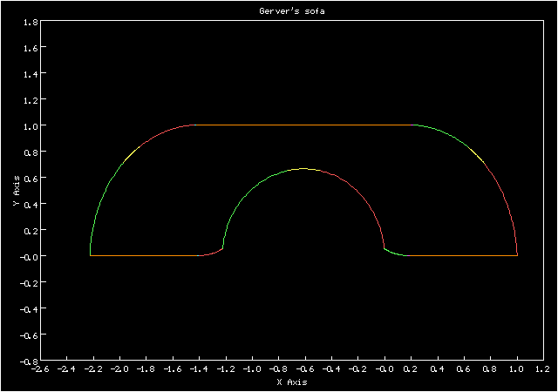
Task: Select the 1.4 tick on the Y axis
Action: pos(31,74)
